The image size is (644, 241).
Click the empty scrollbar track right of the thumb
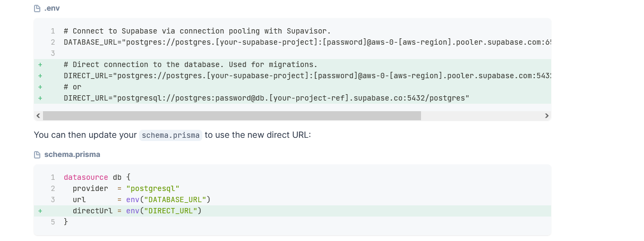coord(481,115)
